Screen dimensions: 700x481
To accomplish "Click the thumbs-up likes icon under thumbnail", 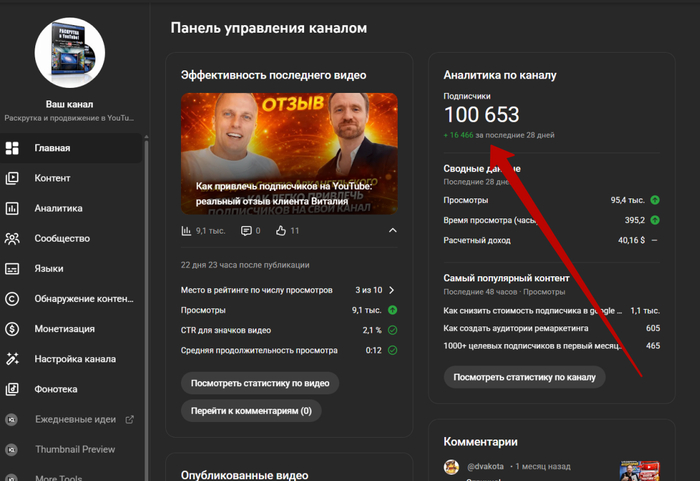I will 280,230.
